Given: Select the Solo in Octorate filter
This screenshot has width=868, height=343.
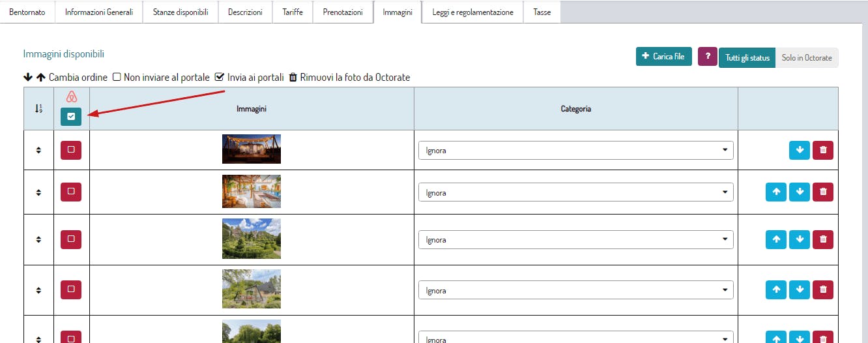Looking at the screenshot, I should 807,57.
